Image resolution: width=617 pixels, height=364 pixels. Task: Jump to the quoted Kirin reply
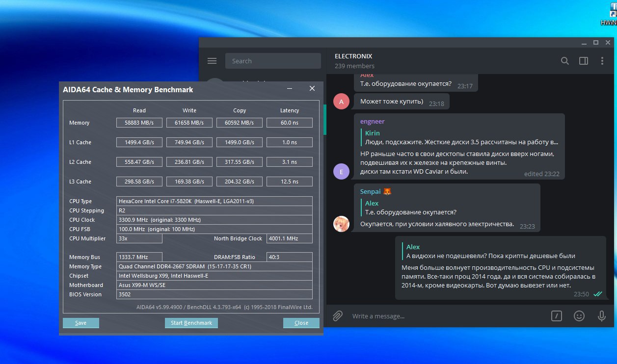(x=459, y=137)
